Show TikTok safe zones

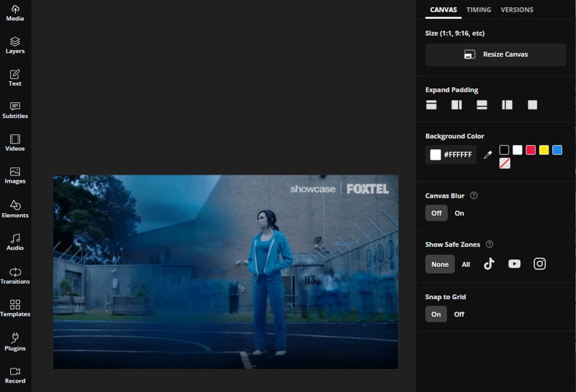tap(489, 264)
